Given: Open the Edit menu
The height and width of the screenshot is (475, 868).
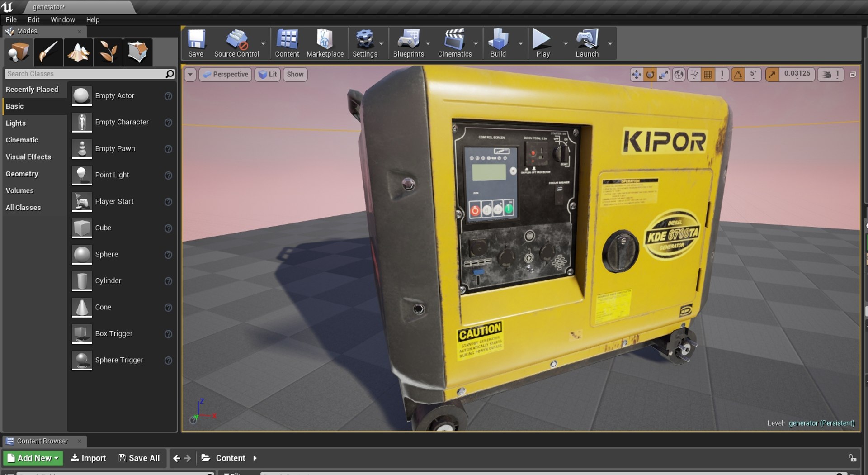Looking at the screenshot, I should pos(33,20).
